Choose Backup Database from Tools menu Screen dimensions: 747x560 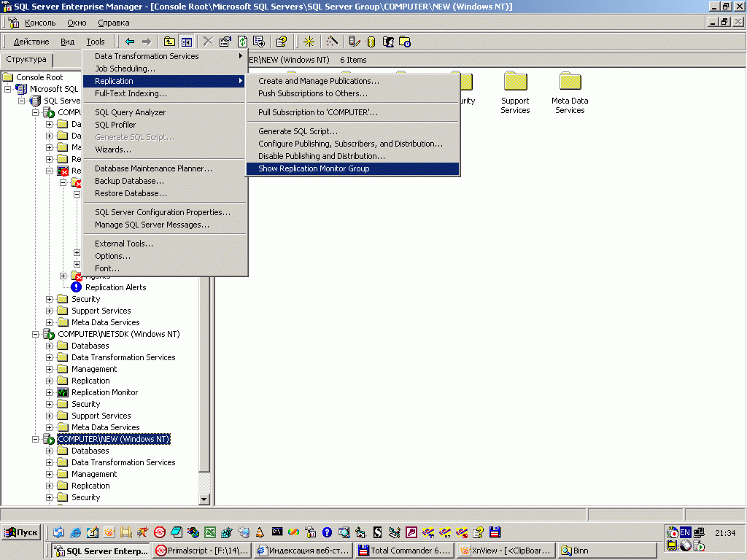click(165, 181)
